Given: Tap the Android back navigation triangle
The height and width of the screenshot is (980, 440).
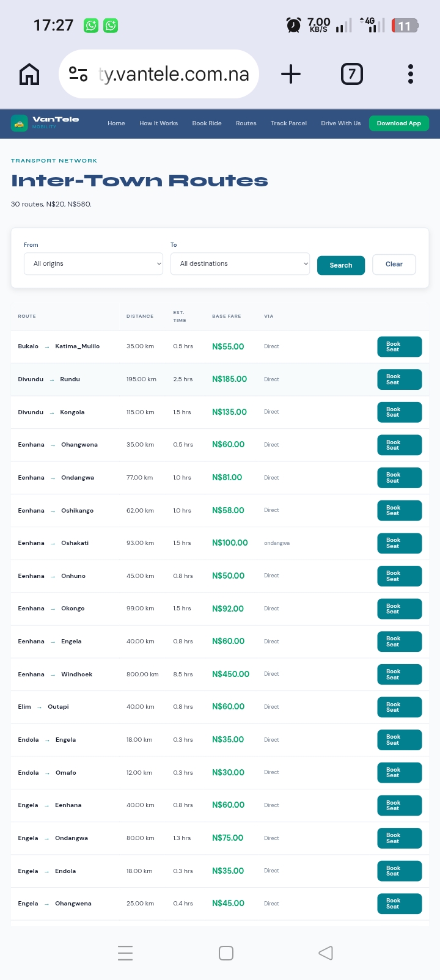Looking at the screenshot, I should coord(326,953).
